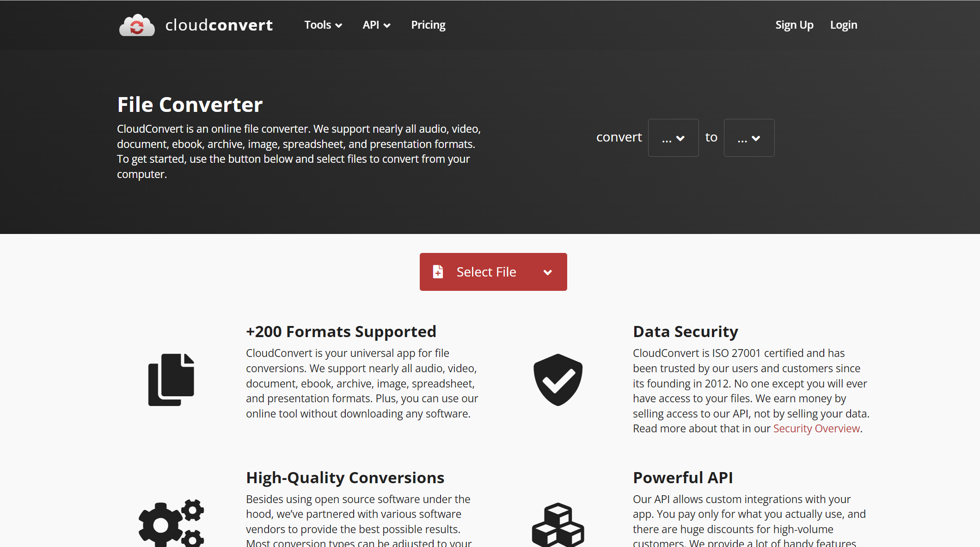This screenshot has width=980, height=547.
Task: Open the Tools dropdown menu
Action: pyautogui.click(x=323, y=25)
